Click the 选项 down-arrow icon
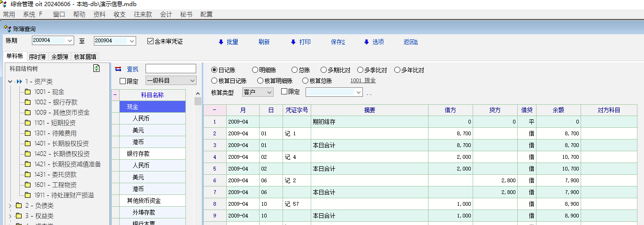The height and width of the screenshot is (225, 644). point(366,42)
